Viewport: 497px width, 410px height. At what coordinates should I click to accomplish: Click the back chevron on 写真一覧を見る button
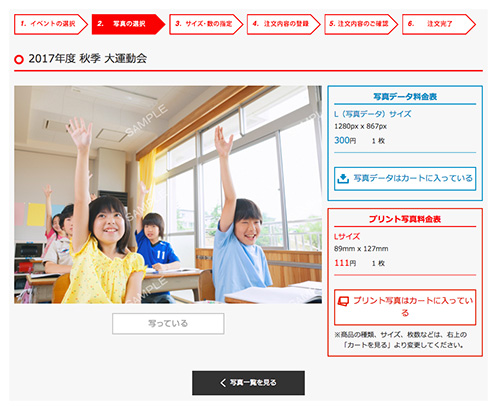223,382
